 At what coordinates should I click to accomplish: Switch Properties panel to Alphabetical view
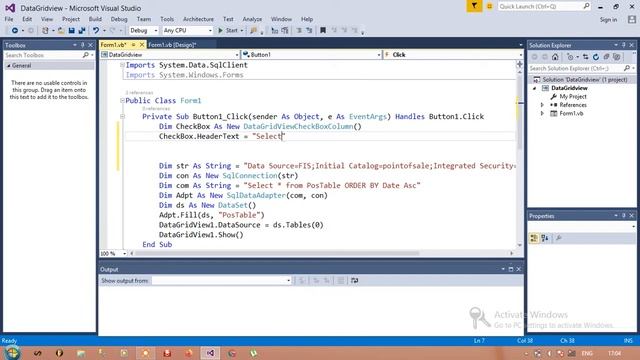coord(545,238)
